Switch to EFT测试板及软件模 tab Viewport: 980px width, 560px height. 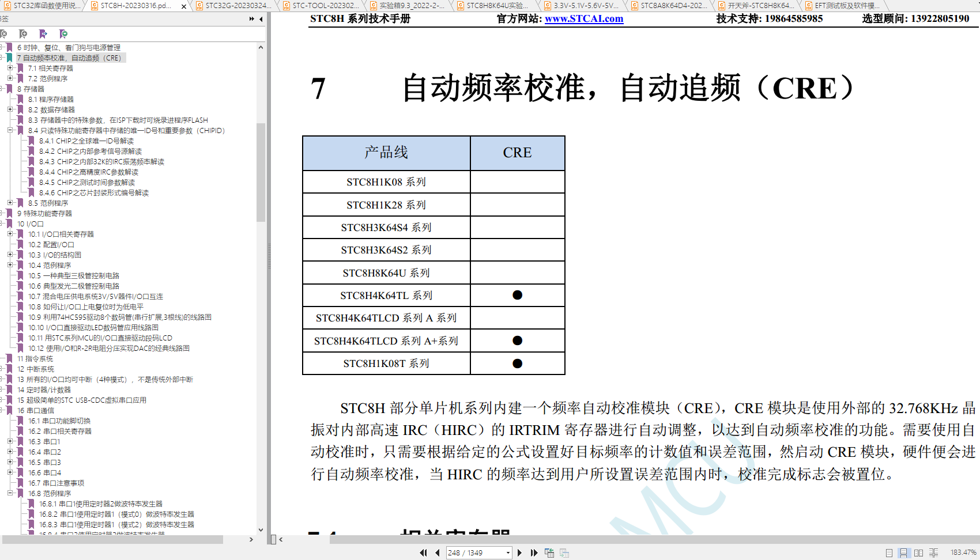tap(843, 6)
